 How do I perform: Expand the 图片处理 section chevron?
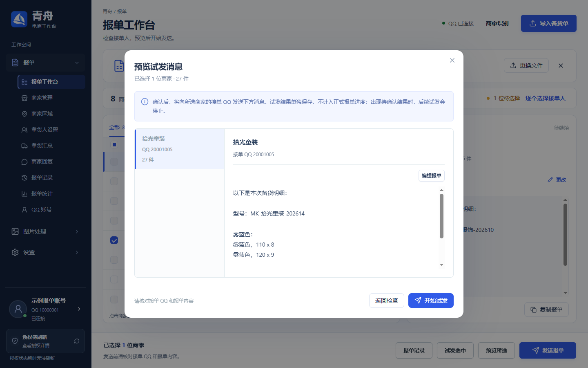point(77,231)
